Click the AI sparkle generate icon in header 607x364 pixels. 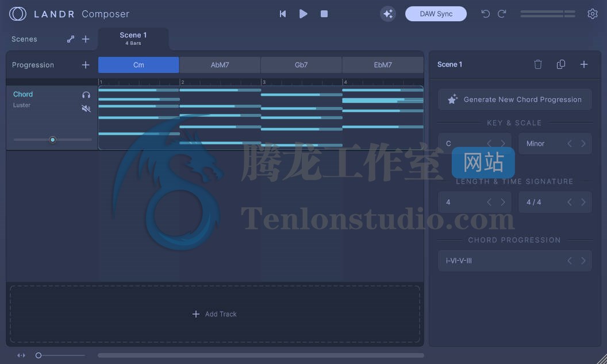point(388,14)
